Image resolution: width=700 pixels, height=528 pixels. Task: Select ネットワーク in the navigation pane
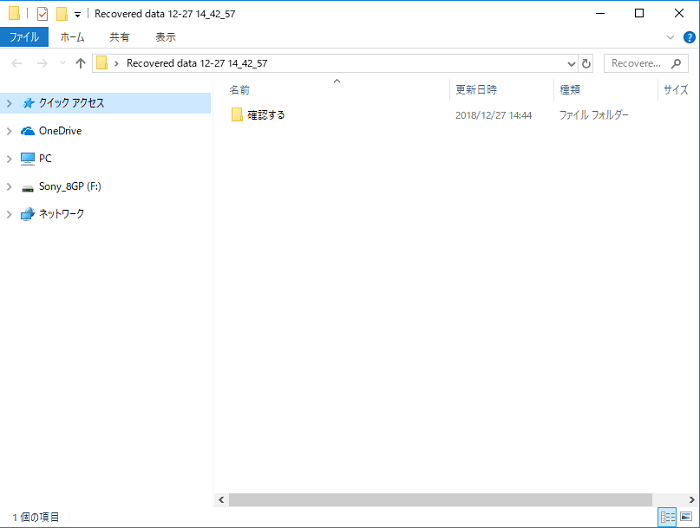coord(62,214)
